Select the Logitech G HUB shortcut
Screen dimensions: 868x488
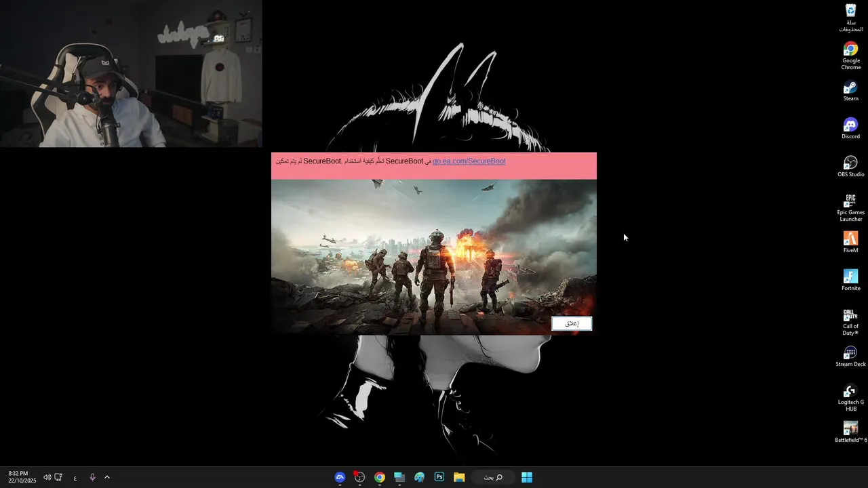850,398
